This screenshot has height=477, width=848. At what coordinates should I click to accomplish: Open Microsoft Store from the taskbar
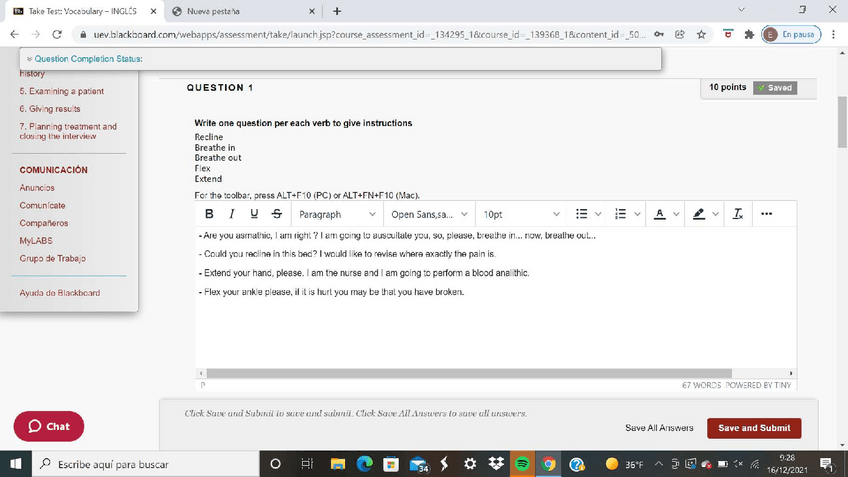pos(391,464)
